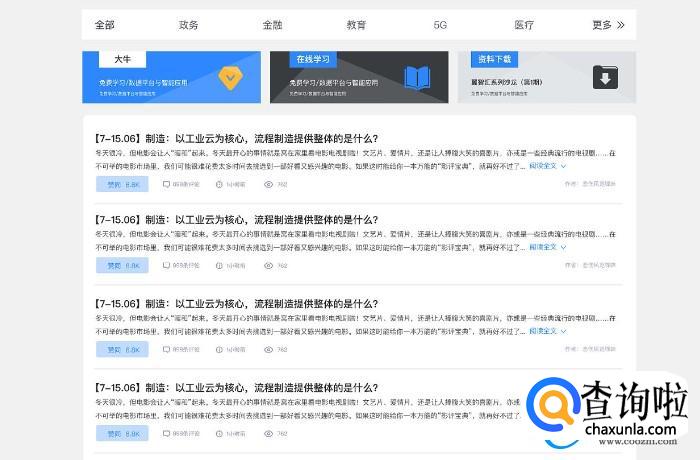This screenshot has width=700, height=460.
Task: Click the download folder icon on 资料下载 card
Action: tap(605, 78)
